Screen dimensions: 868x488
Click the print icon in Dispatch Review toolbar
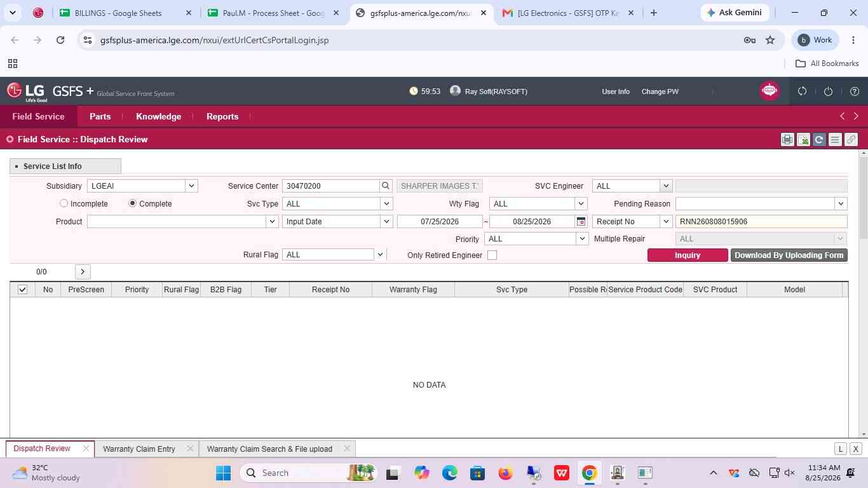click(787, 140)
